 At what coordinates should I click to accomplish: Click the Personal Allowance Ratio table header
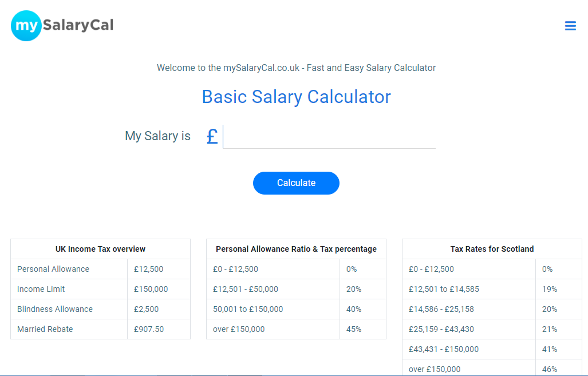click(x=296, y=248)
